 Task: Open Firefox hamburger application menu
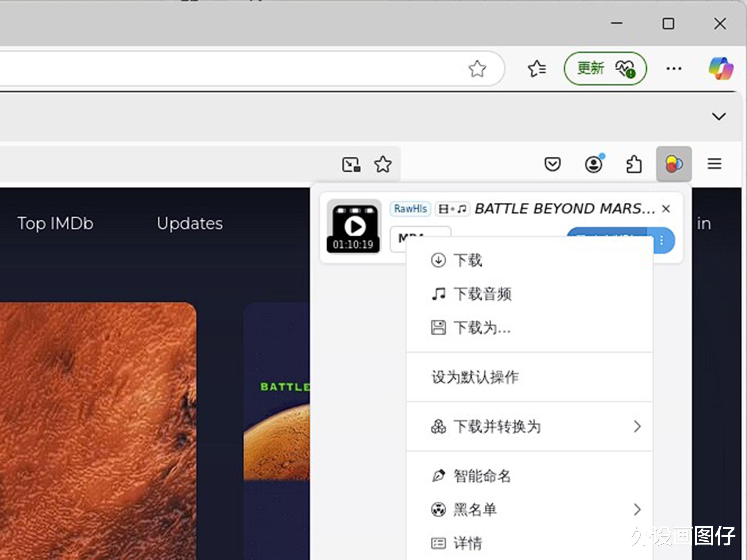[714, 164]
